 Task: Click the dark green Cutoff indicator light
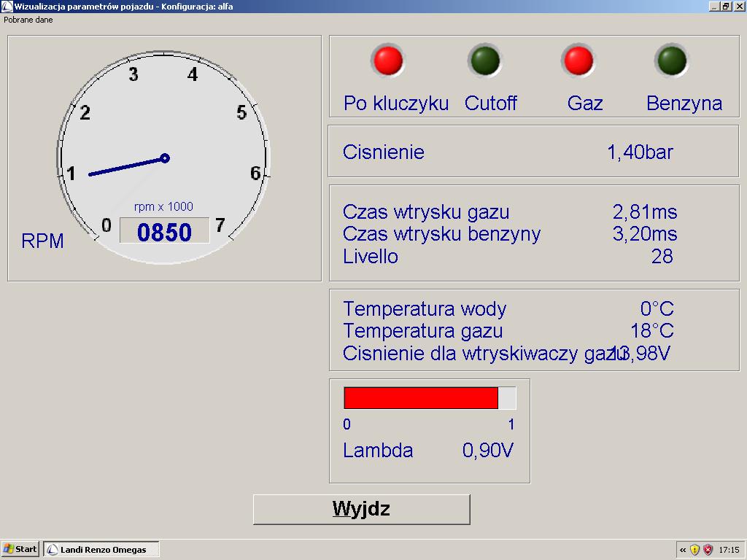pos(485,61)
